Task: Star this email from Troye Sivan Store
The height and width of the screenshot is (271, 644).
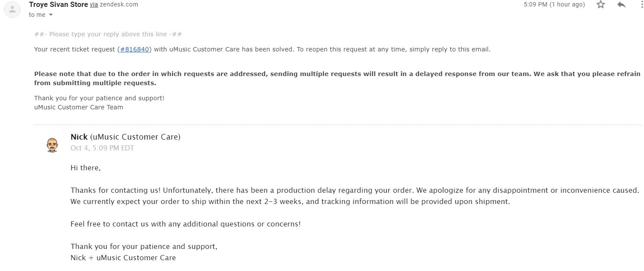Action: tap(601, 5)
